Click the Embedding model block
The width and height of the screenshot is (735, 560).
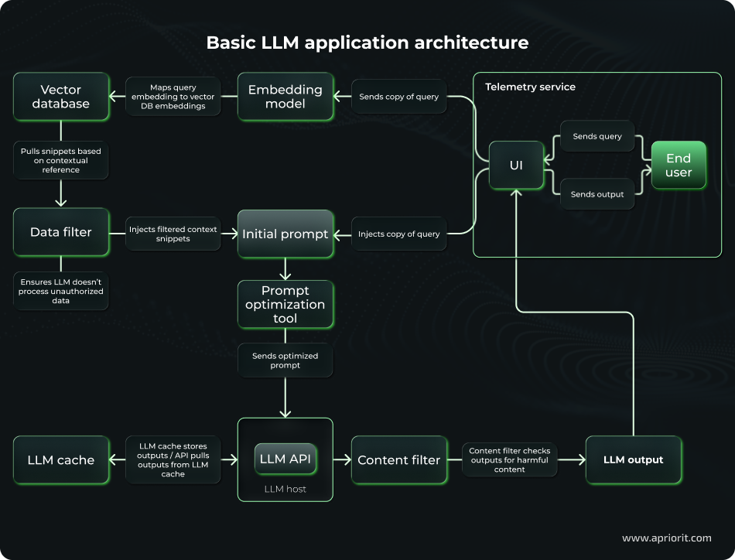pos(285,97)
